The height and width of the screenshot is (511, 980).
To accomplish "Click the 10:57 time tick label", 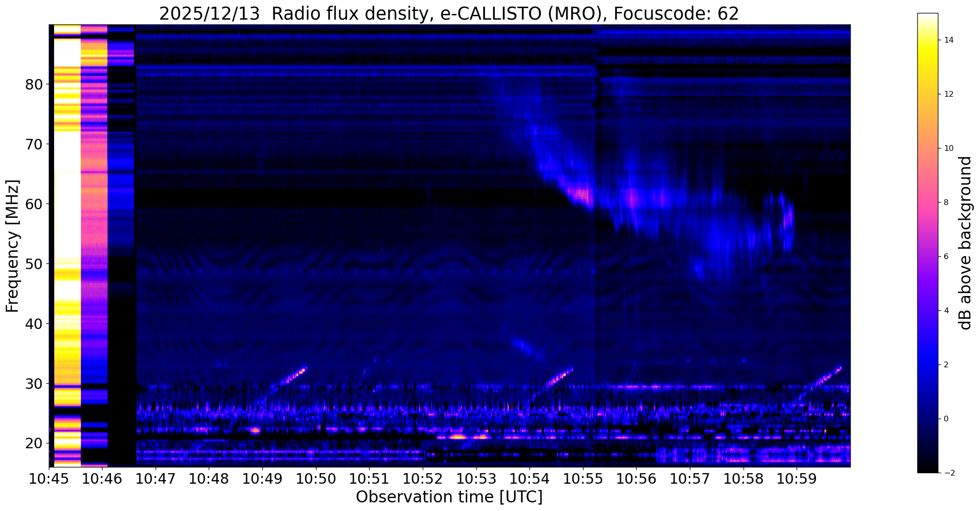I will pos(690,479).
